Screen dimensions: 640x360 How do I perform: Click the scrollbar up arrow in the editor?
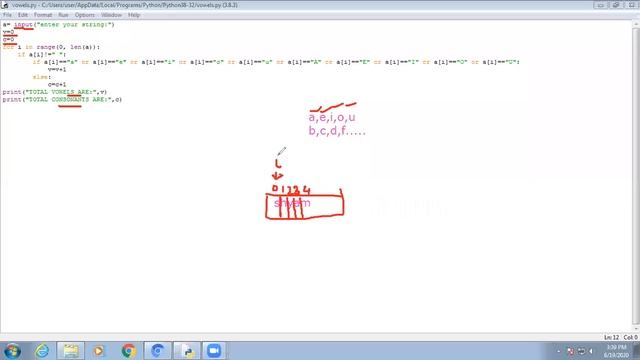pos(636,24)
